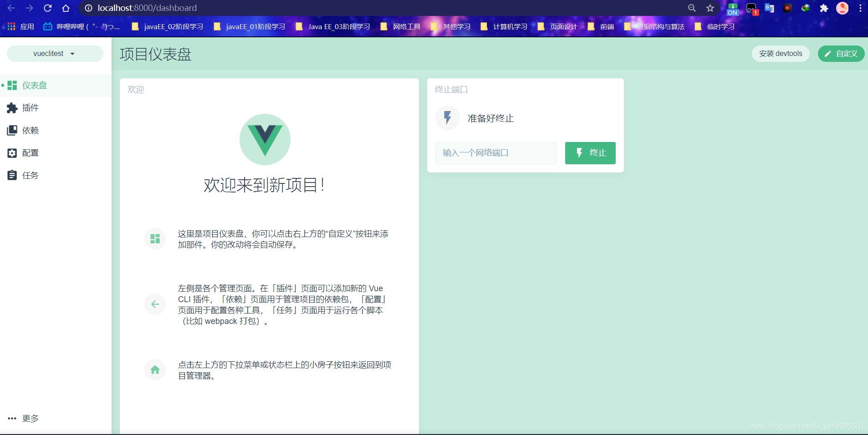This screenshot has width=868, height=435.
Task: Click the 项目仪表盘 page title
Action: 156,54
